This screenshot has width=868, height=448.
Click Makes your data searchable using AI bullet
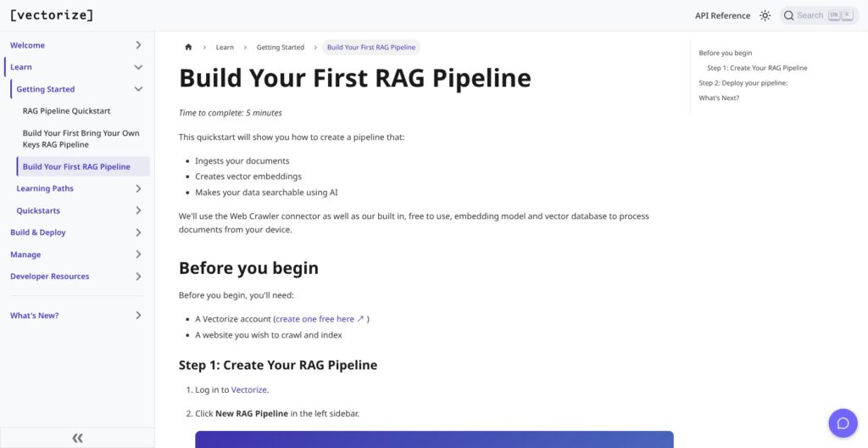[266, 193]
